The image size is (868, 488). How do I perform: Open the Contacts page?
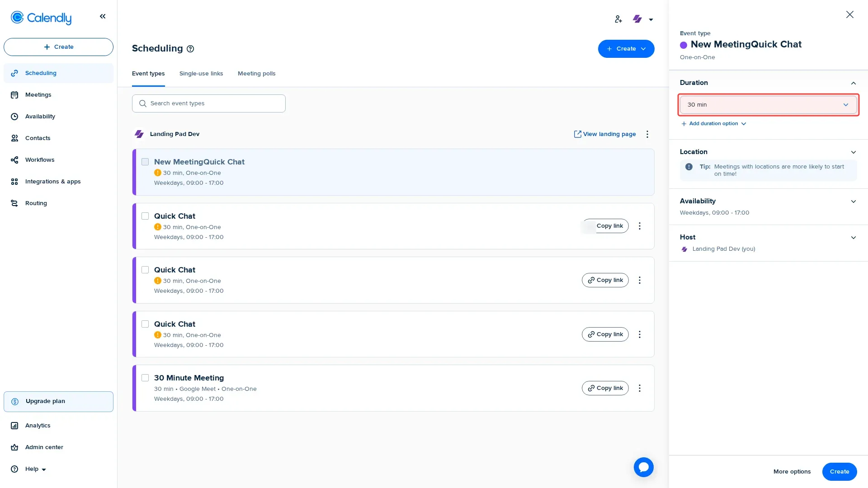click(x=38, y=138)
